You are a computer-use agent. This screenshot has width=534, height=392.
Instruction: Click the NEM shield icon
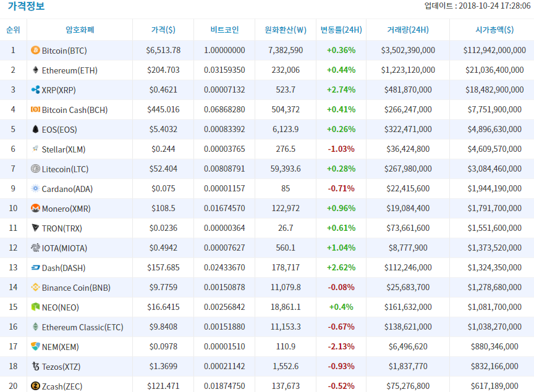35,346
